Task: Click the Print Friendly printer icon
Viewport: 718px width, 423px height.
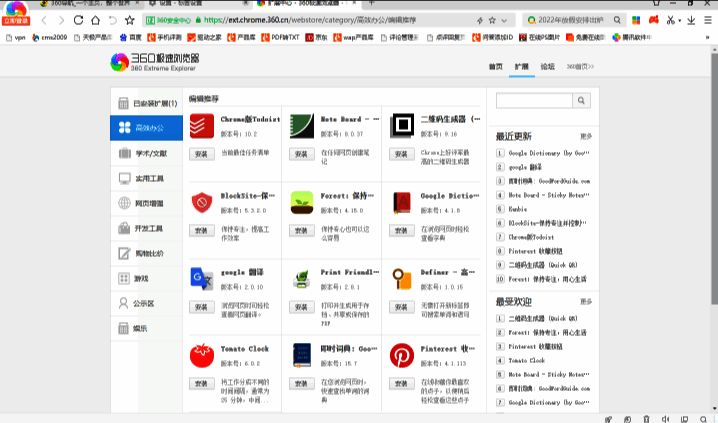Action: 302,279
